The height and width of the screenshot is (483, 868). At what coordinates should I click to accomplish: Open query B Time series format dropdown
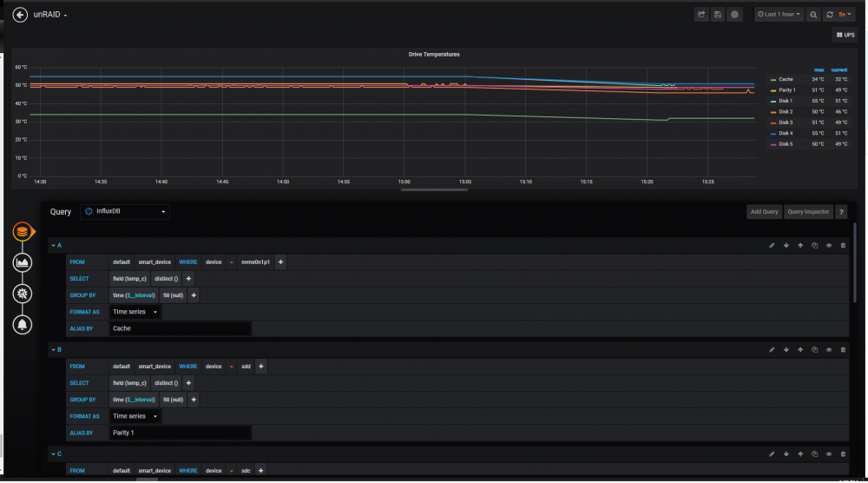click(135, 416)
